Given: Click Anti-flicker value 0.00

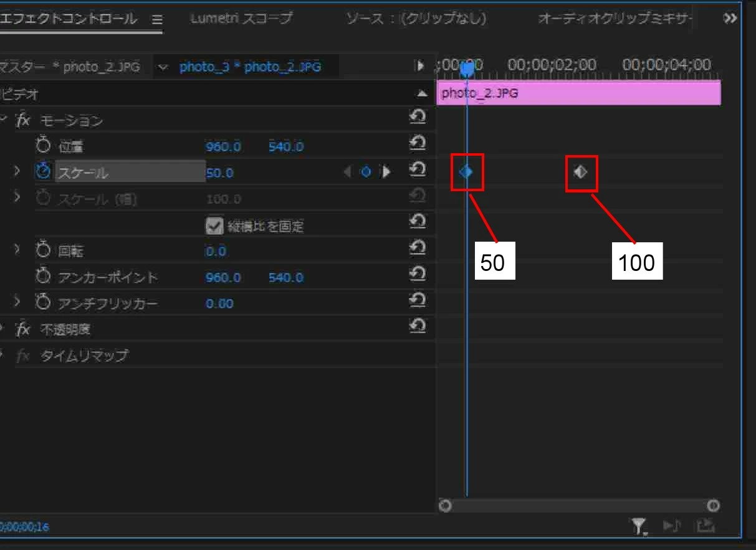Looking at the screenshot, I should pyautogui.click(x=219, y=304).
